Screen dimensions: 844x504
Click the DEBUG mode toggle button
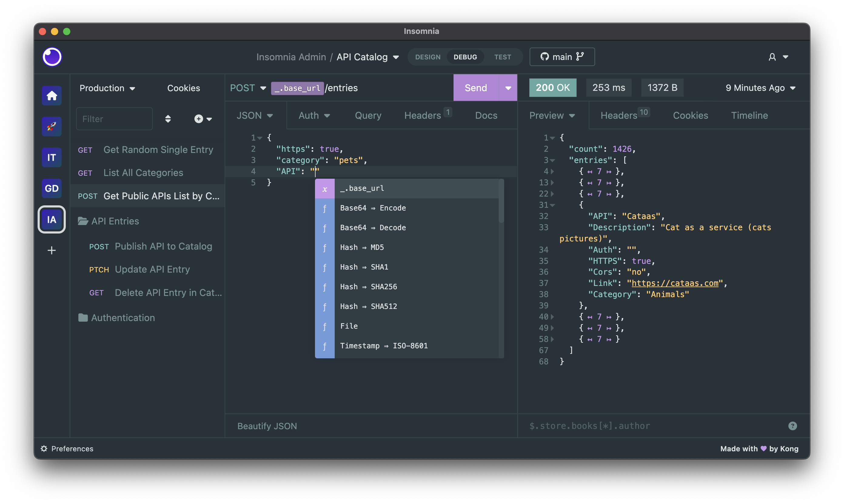tap(465, 56)
